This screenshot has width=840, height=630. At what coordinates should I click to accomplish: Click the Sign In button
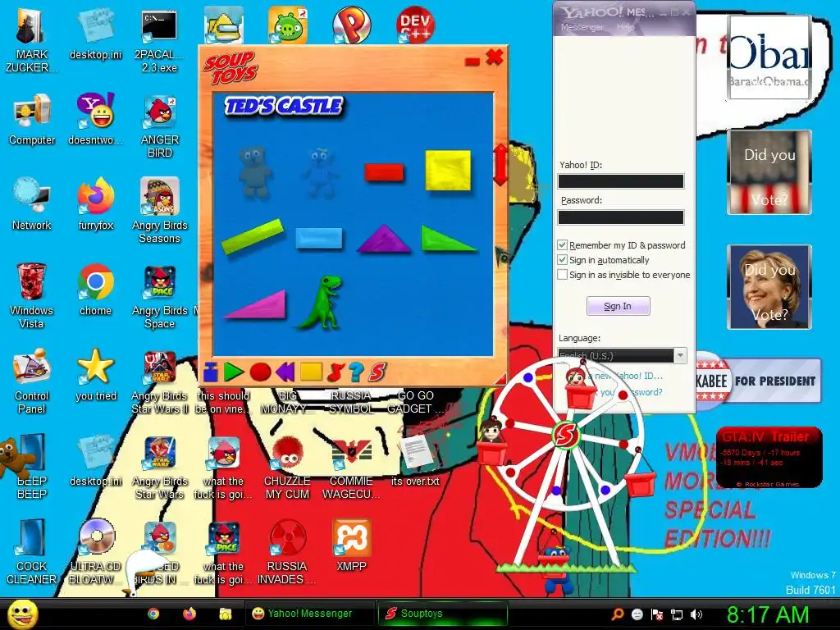pyautogui.click(x=619, y=306)
